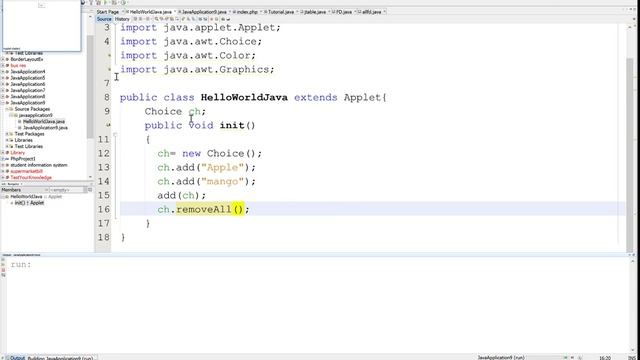Expand the Libraries folder under JavaApplication9
This screenshot has width=640, height=360.
7,140
